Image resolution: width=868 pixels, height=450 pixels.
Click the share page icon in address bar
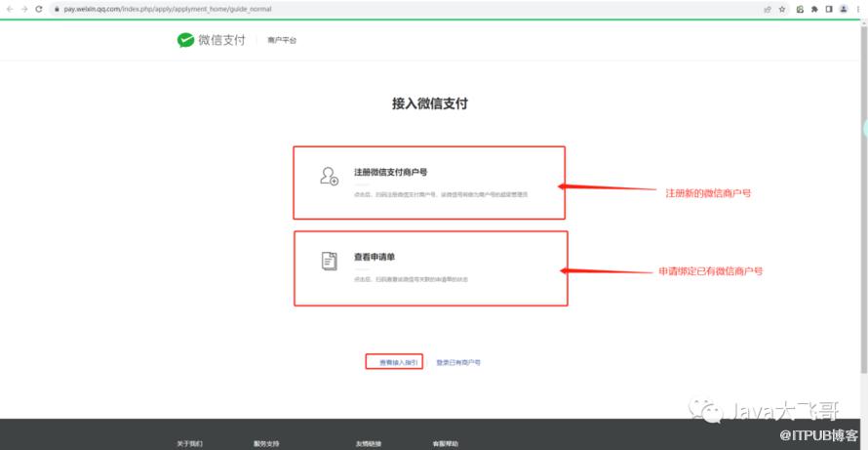point(768,10)
